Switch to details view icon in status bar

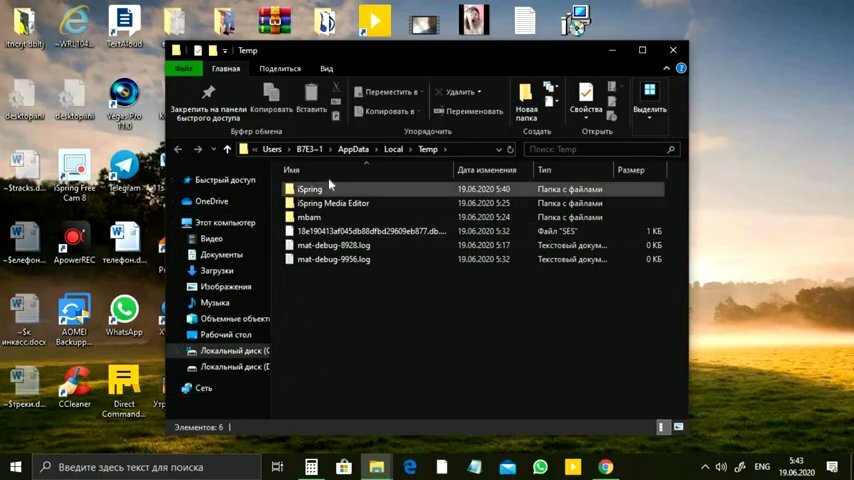(x=661, y=427)
